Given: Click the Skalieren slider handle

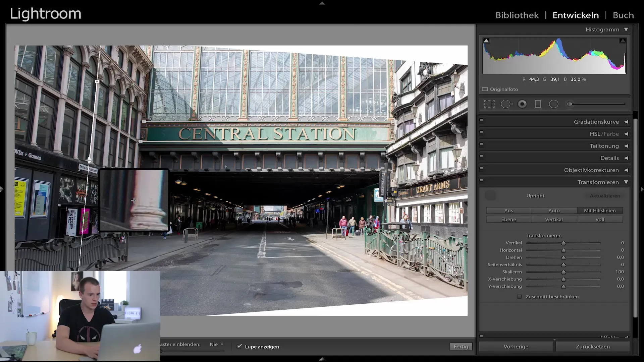Looking at the screenshot, I should point(563,272).
